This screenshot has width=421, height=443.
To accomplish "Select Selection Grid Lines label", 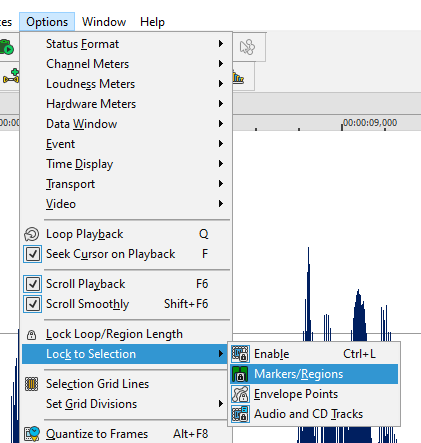I will click(97, 384).
